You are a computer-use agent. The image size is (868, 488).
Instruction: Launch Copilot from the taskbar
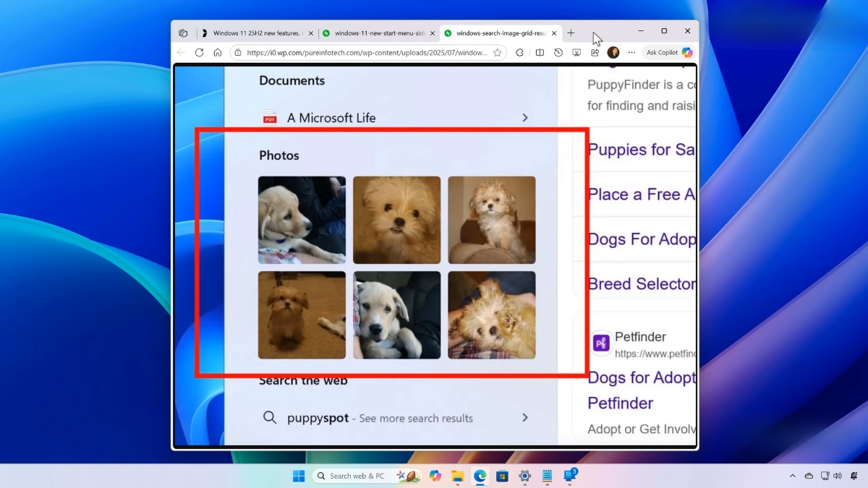click(435, 476)
